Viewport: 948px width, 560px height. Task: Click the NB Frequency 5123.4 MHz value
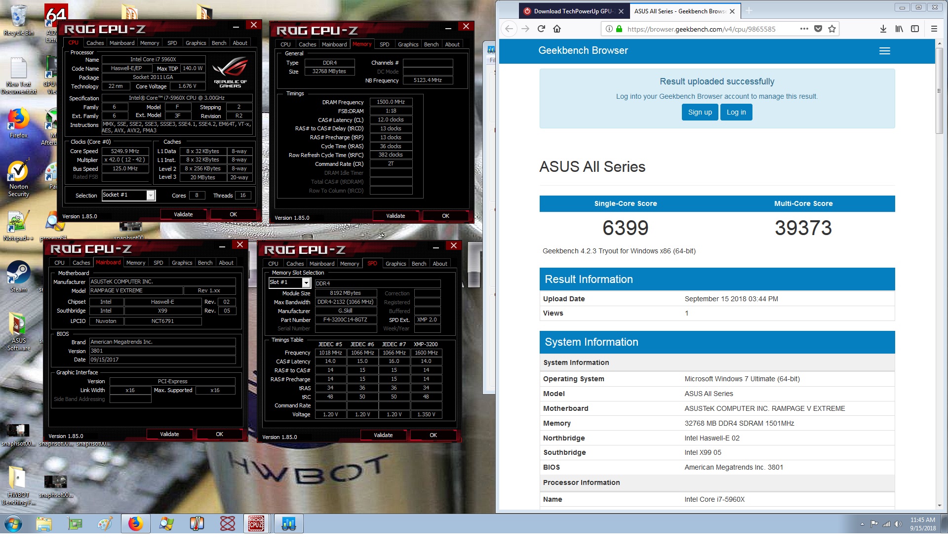[428, 80]
